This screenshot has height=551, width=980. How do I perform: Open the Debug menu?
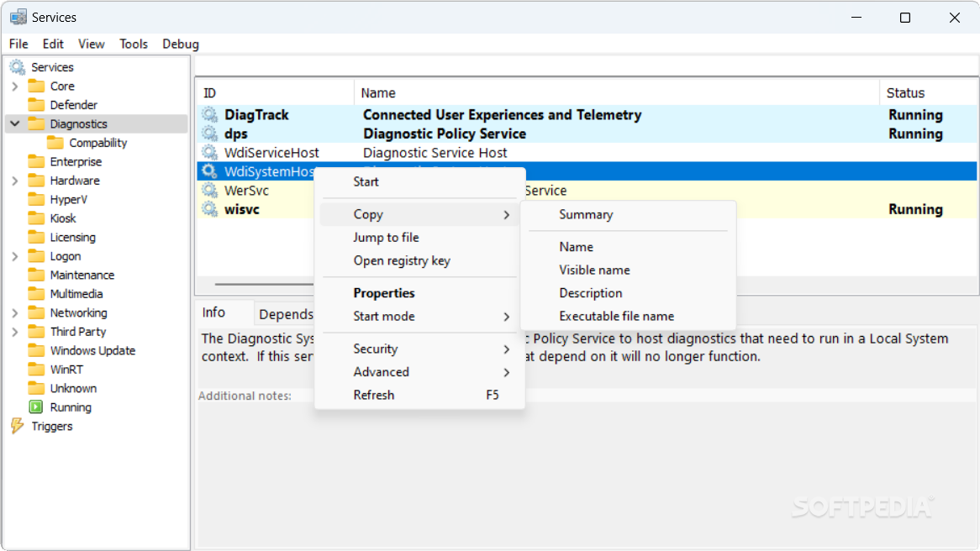(x=181, y=44)
